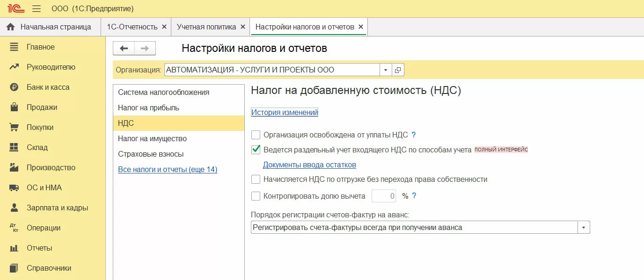Open Покупки shopping cart section
The height and width of the screenshot is (280, 644).
pyautogui.click(x=14, y=128)
